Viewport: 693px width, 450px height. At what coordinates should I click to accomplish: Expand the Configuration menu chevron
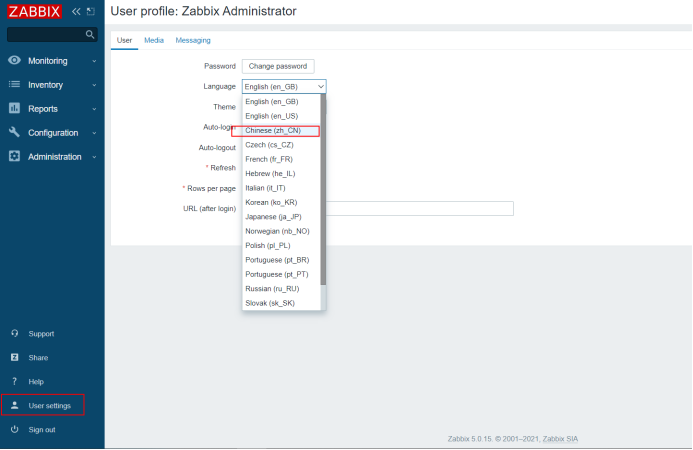pos(94,133)
